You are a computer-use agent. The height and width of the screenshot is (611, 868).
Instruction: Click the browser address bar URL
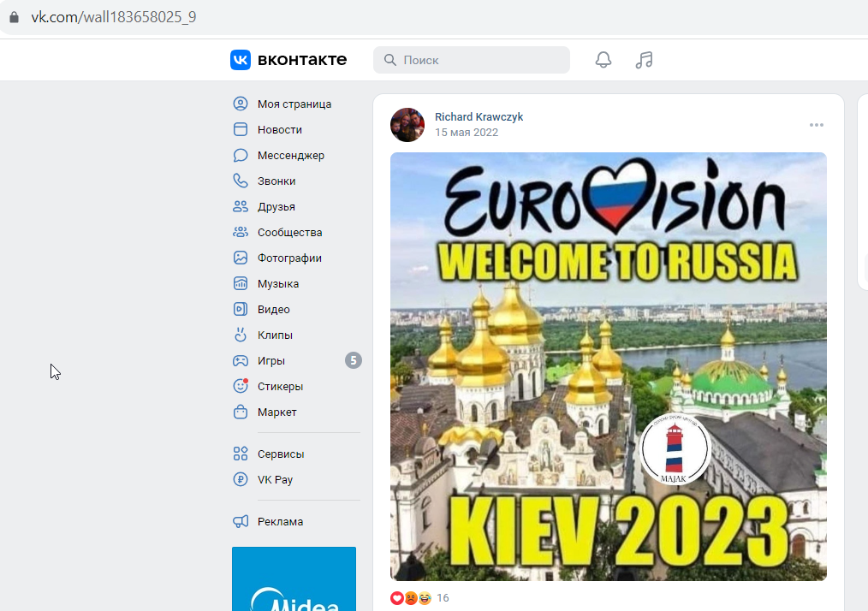[114, 17]
